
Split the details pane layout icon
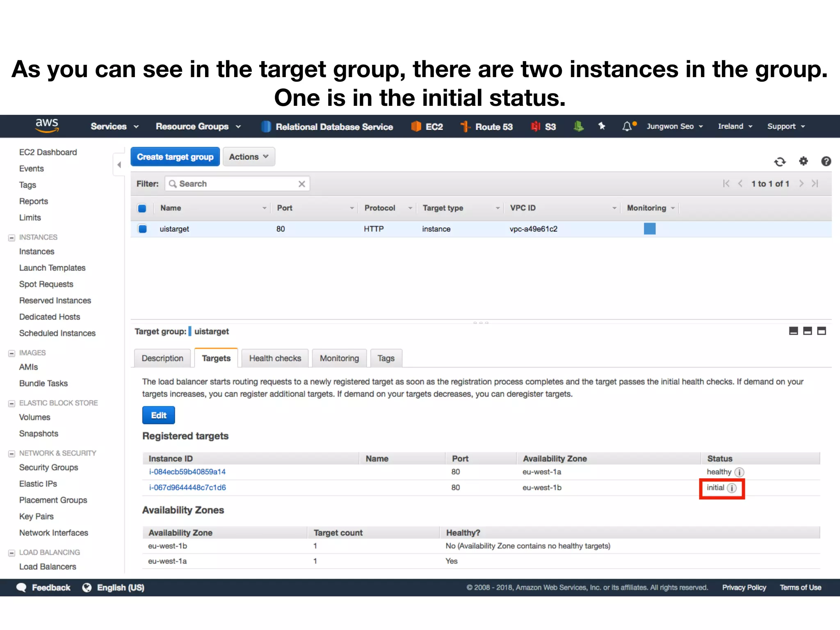[807, 331]
